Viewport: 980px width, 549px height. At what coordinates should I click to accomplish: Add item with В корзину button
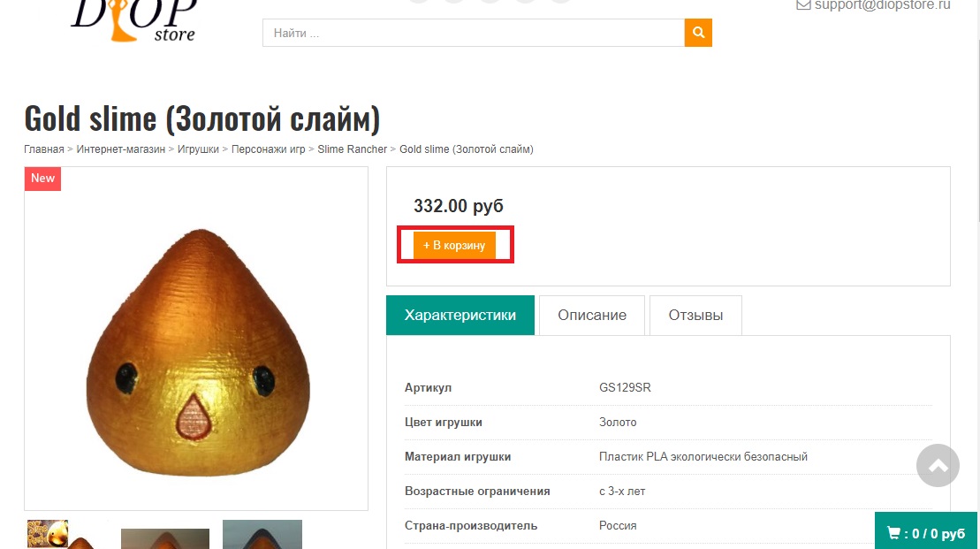[454, 245]
